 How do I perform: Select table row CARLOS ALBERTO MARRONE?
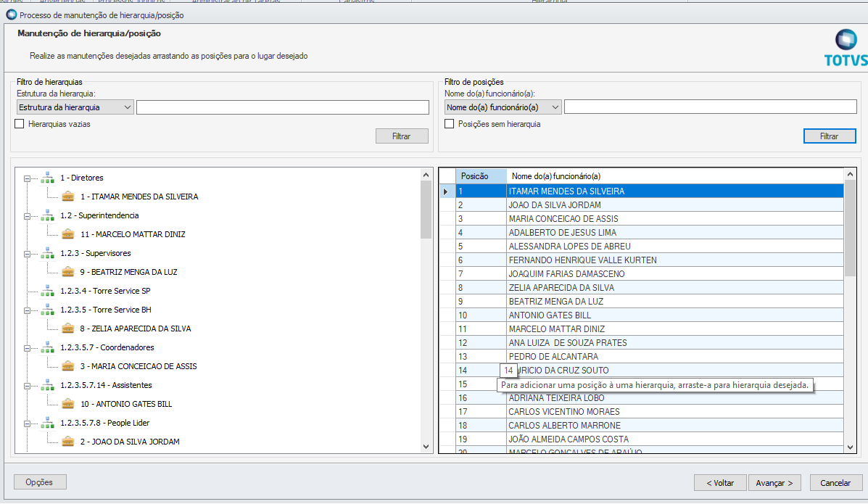(649, 426)
